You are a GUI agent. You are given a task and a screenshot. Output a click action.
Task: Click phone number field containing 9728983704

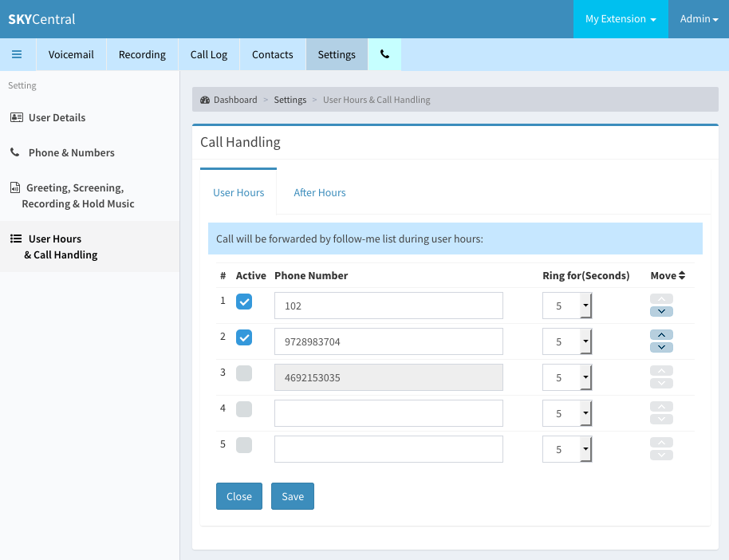pos(388,341)
